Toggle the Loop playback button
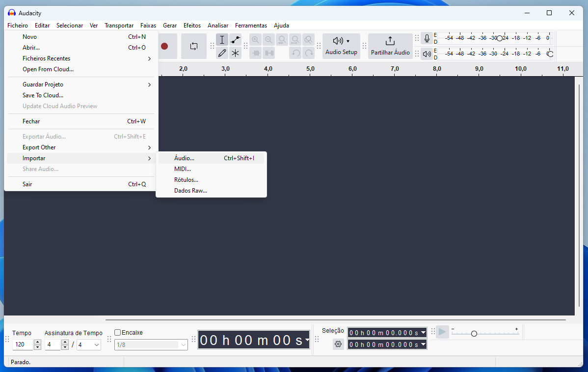The width and height of the screenshot is (588, 372). coord(194,46)
